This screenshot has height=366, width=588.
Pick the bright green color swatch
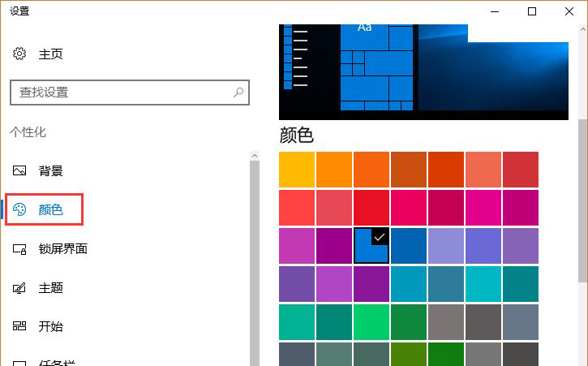pyautogui.click(x=371, y=321)
